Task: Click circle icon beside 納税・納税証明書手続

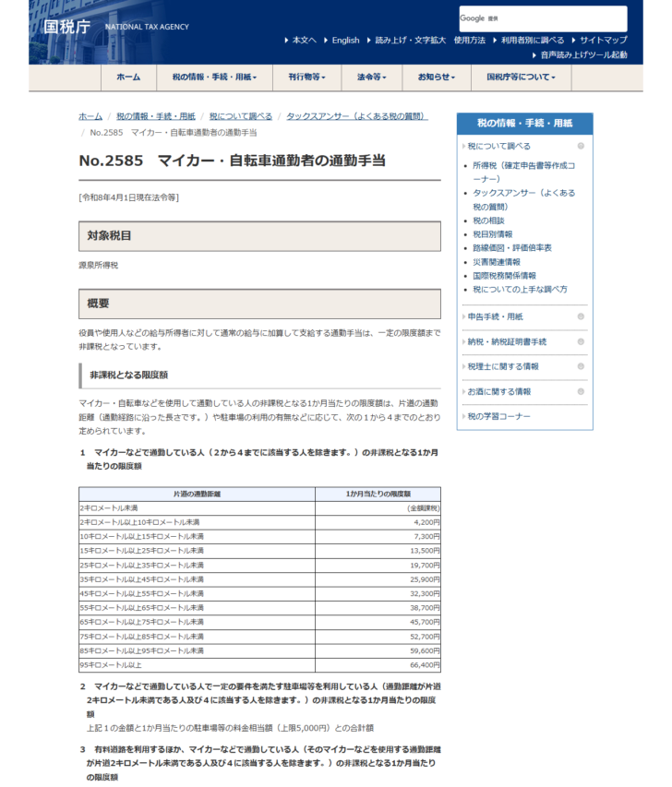Action: click(581, 341)
